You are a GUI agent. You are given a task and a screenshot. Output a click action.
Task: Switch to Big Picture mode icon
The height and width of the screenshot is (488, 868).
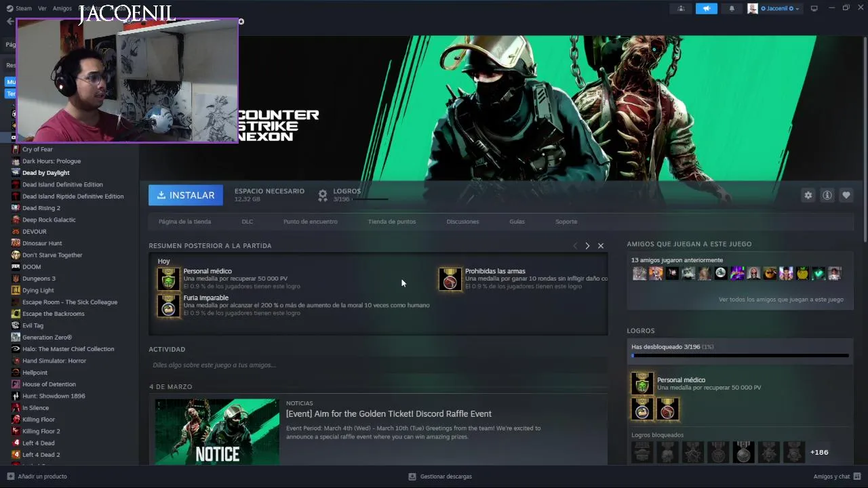(x=814, y=9)
